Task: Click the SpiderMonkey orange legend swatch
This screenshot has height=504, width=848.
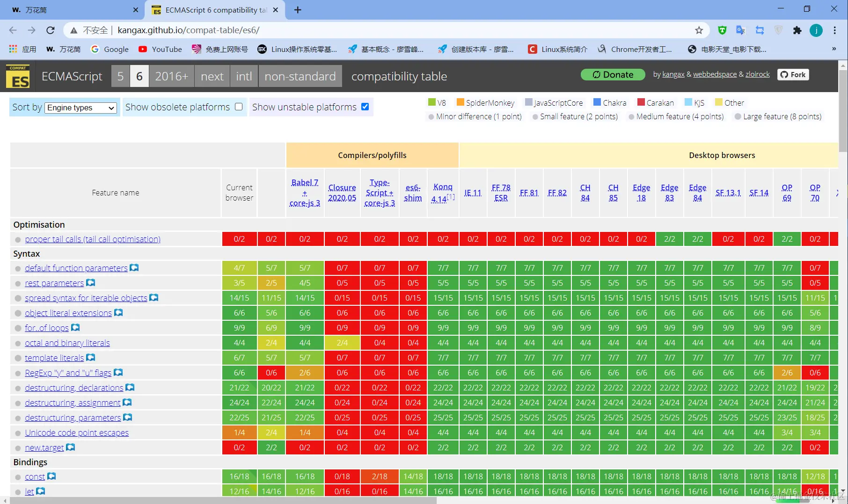Action: coord(460,102)
